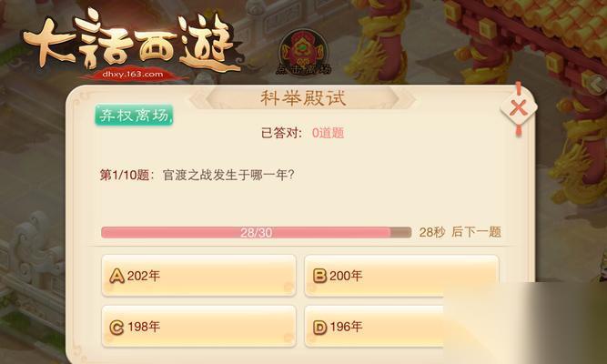Click the 科举殿试 title banner

point(303,98)
